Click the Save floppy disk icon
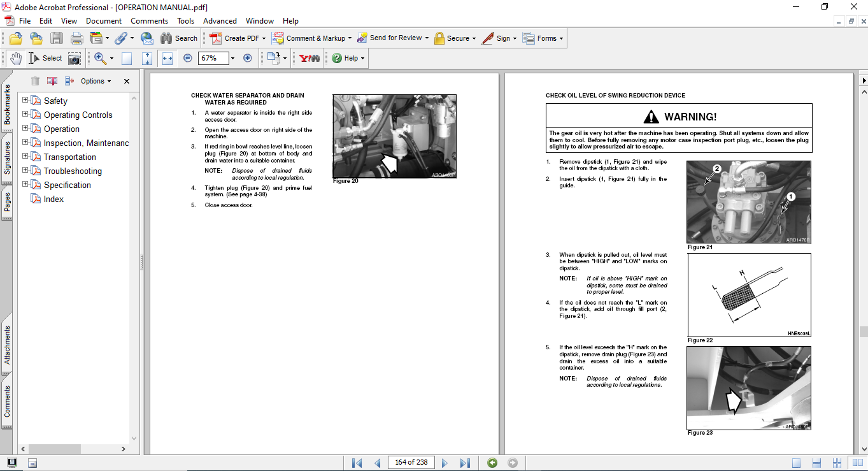 (x=57, y=38)
